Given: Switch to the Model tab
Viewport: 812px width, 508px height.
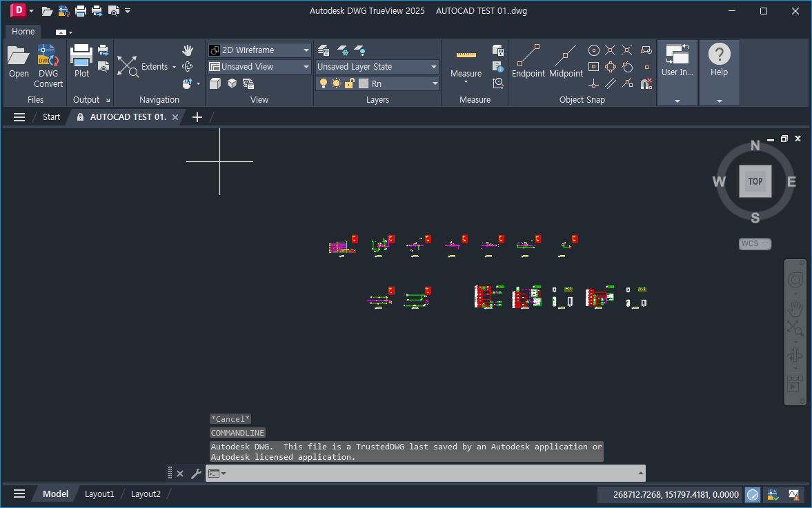Looking at the screenshot, I should (x=55, y=494).
